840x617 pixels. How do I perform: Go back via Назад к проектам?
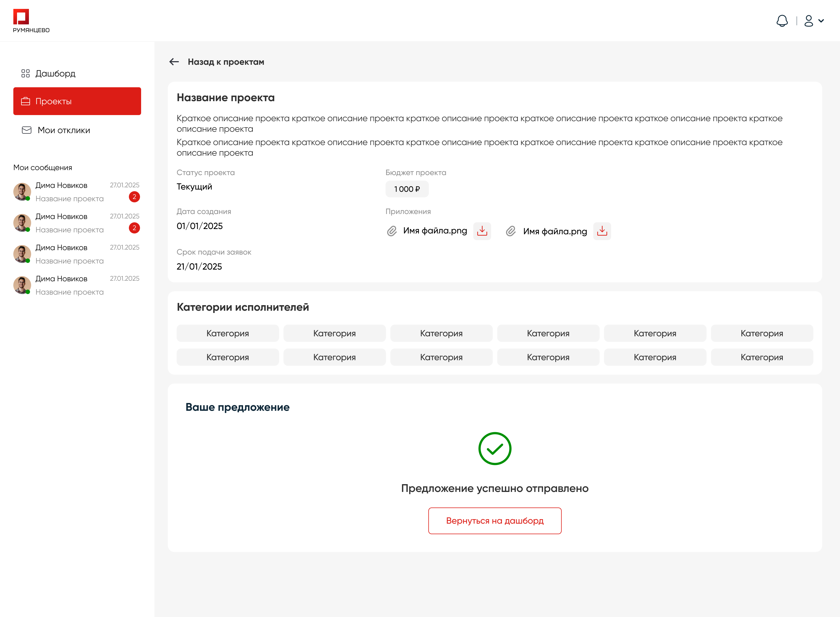click(x=226, y=62)
